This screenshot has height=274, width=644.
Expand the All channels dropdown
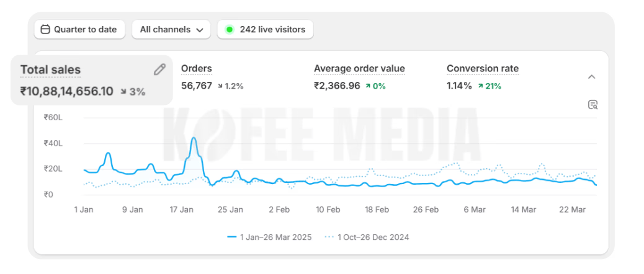[x=171, y=29]
